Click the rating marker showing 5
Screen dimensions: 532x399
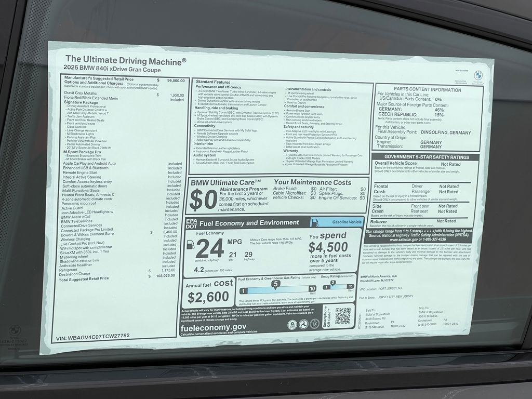(276, 284)
